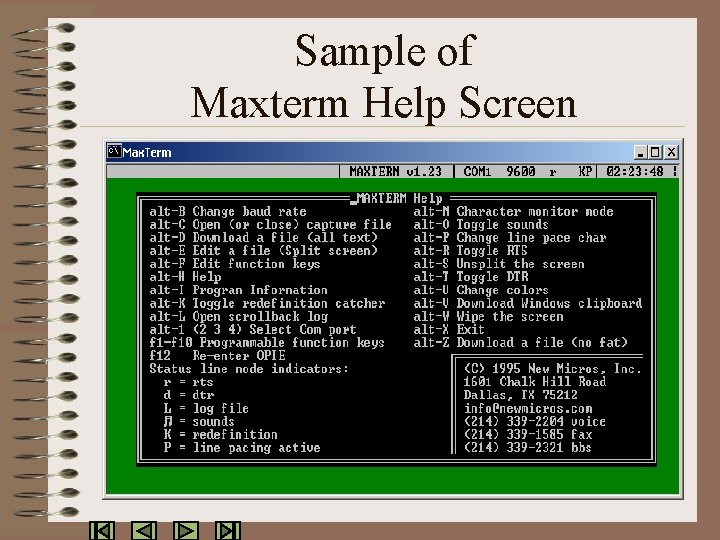720x540 pixels.
Task: Go to first slide navigation button
Action: [x=102, y=530]
